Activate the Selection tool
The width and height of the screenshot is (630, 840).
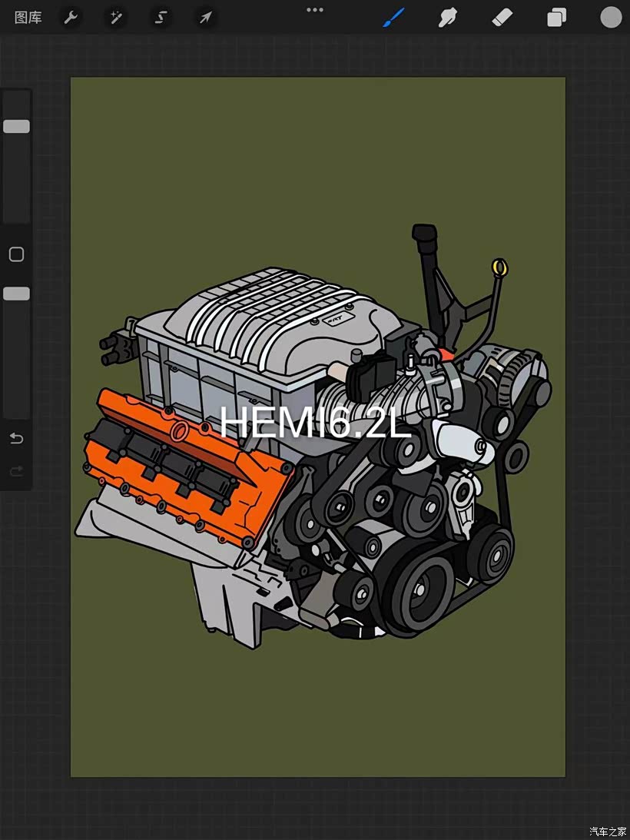coord(161,18)
